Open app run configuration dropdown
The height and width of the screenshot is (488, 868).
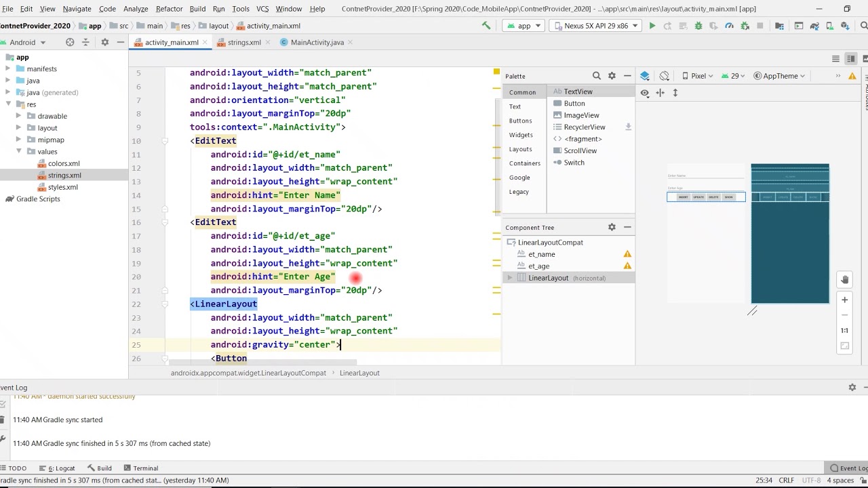524,26
